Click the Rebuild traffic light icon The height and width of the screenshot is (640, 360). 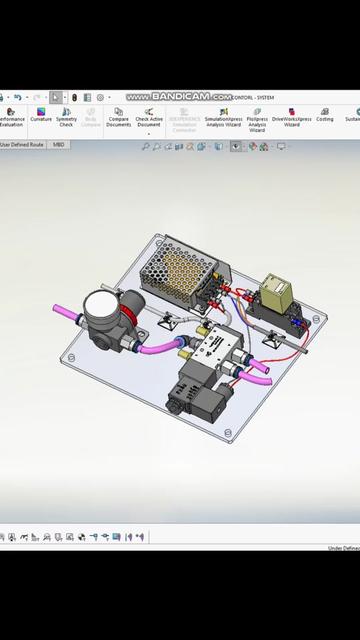pyautogui.click(x=74, y=98)
